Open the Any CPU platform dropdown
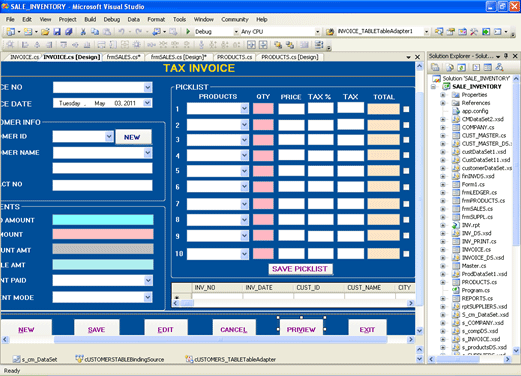521x376 pixels. click(317, 32)
